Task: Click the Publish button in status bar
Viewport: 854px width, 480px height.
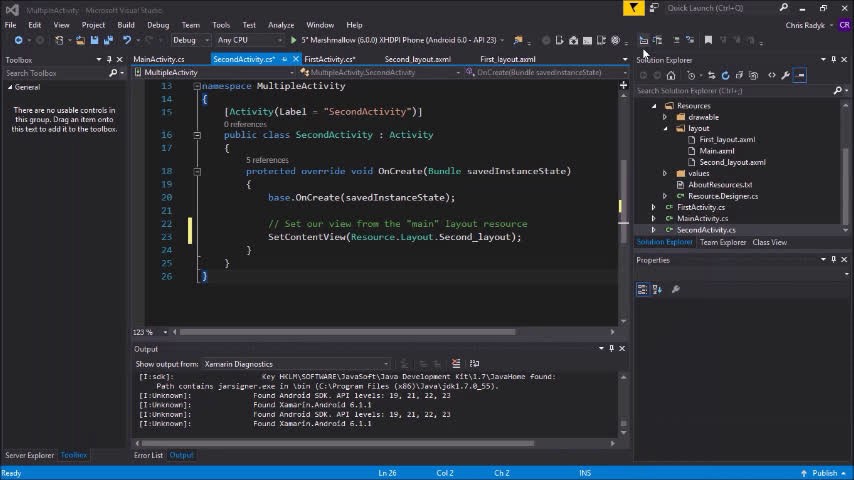Action: (x=824, y=473)
